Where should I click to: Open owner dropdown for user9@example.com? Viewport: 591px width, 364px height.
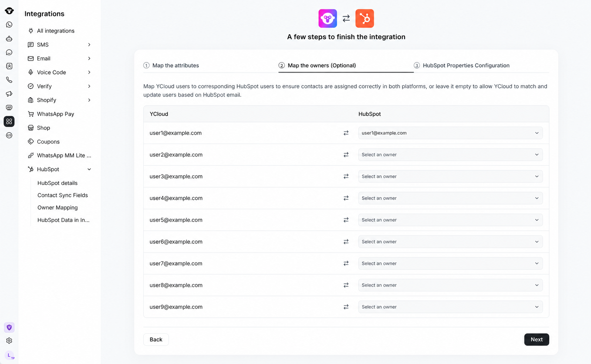tap(450, 307)
